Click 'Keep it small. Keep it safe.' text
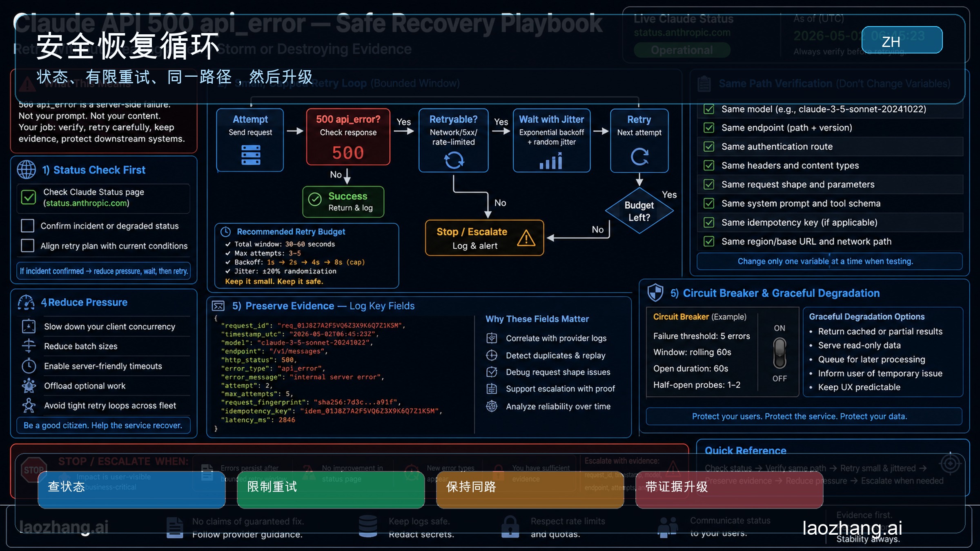980x551 pixels. pyautogui.click(x=274, y=281)
